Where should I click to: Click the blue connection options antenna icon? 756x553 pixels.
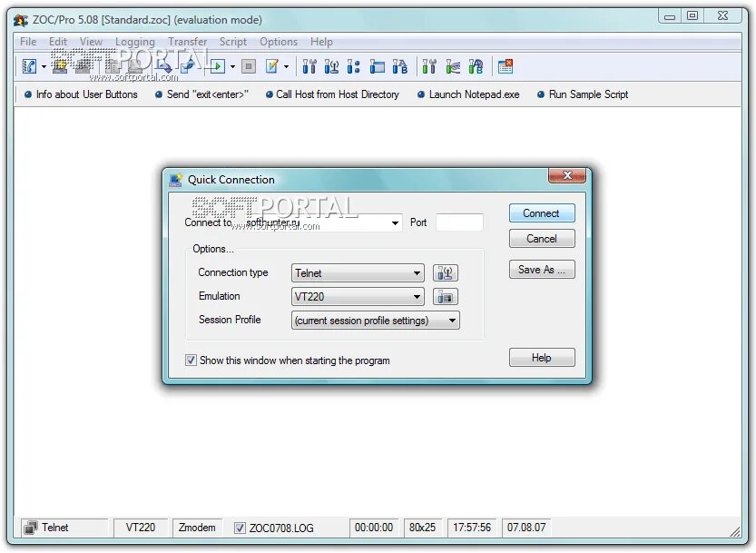coord(331,66)
